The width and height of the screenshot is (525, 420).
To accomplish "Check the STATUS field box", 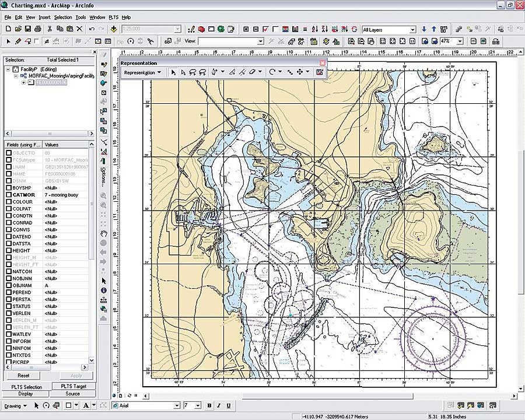I will 9,306.
